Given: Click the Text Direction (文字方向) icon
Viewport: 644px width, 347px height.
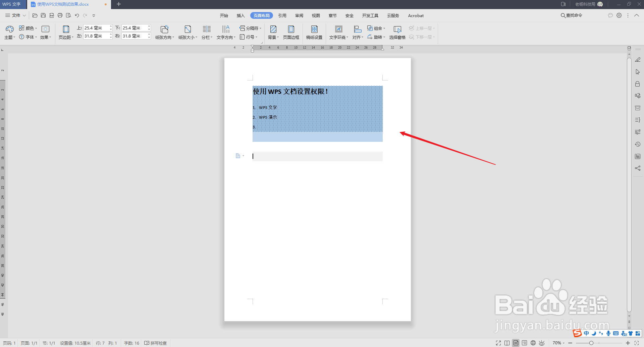Looking at the screenshot, I should pos(226,29).
